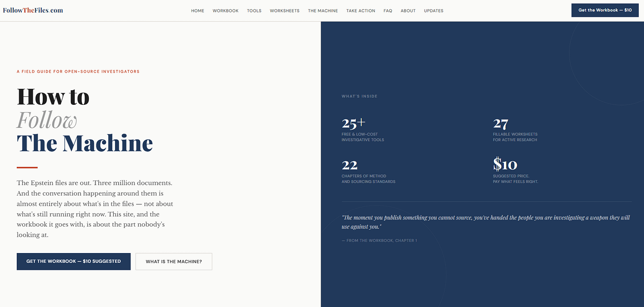Screen dimensions: 644x307
Task: Click 'Fillable worksheets for active research' caption
Action: click(515, 137)
